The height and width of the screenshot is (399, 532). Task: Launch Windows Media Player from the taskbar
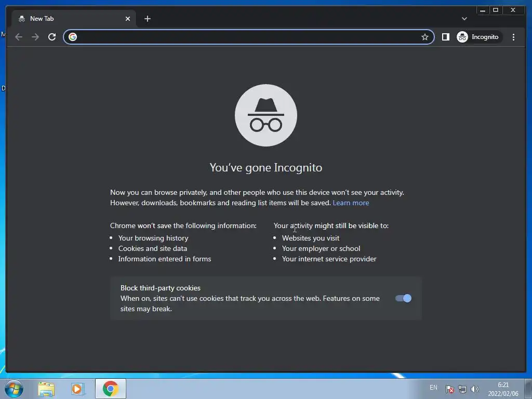point(78,389)
